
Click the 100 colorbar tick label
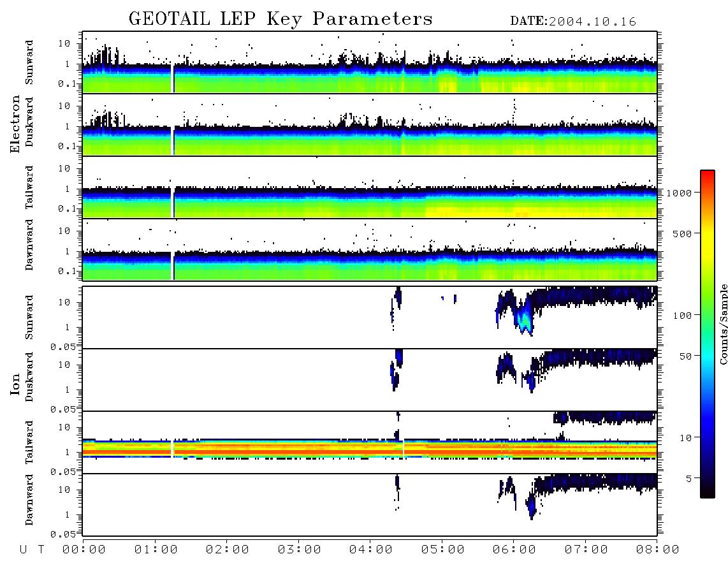[682, 316]
